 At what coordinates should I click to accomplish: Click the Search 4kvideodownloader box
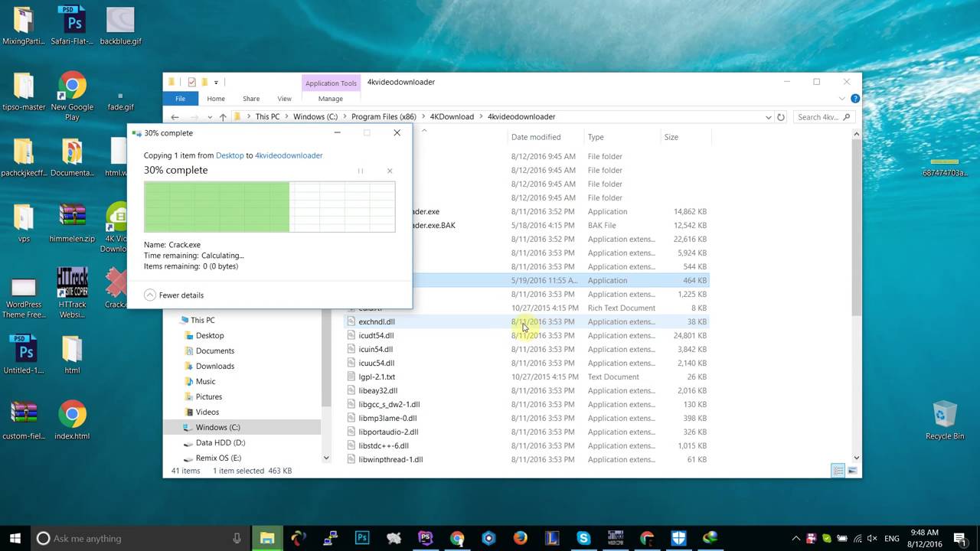[823, 117]
